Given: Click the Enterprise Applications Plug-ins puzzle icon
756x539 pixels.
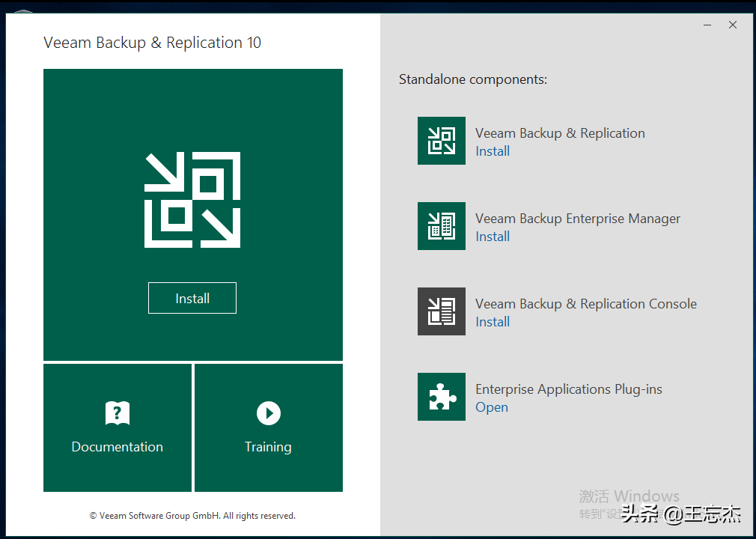Looking at the screenshot, I should tap(442, 397).
